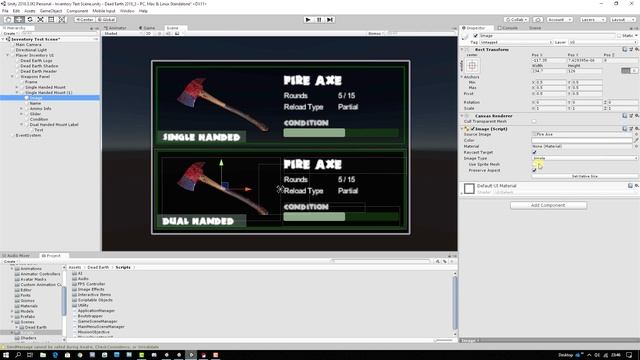Toggle 2D scene view mode
640x360 pixels.
tap(149, 33)
